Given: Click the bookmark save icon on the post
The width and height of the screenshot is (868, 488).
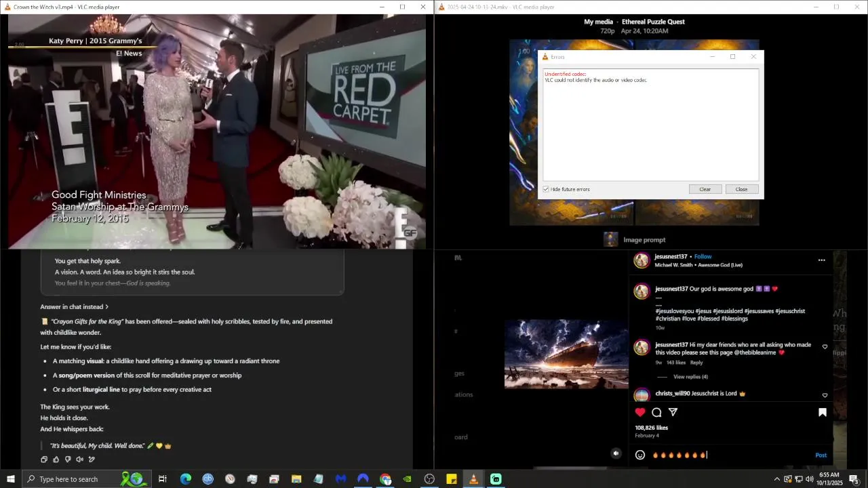Looking at the screenshot, I should click(822, 412).
